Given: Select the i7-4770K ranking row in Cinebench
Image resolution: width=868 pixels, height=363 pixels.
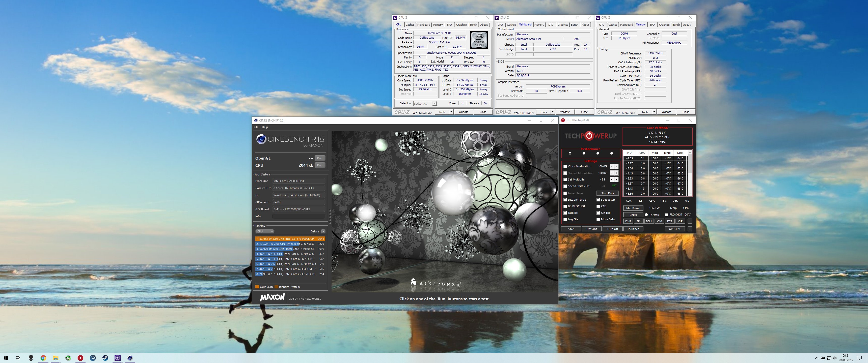Looking at the screenshot, I should 290,254.
